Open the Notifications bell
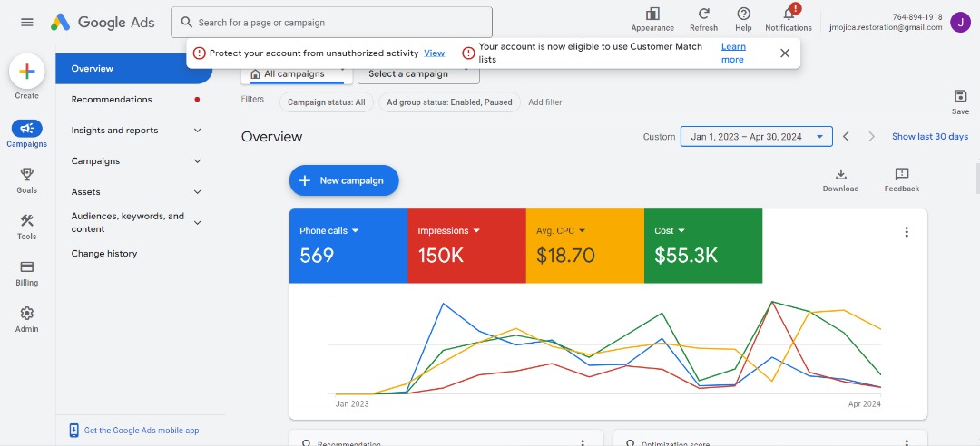 coord(788,14)
